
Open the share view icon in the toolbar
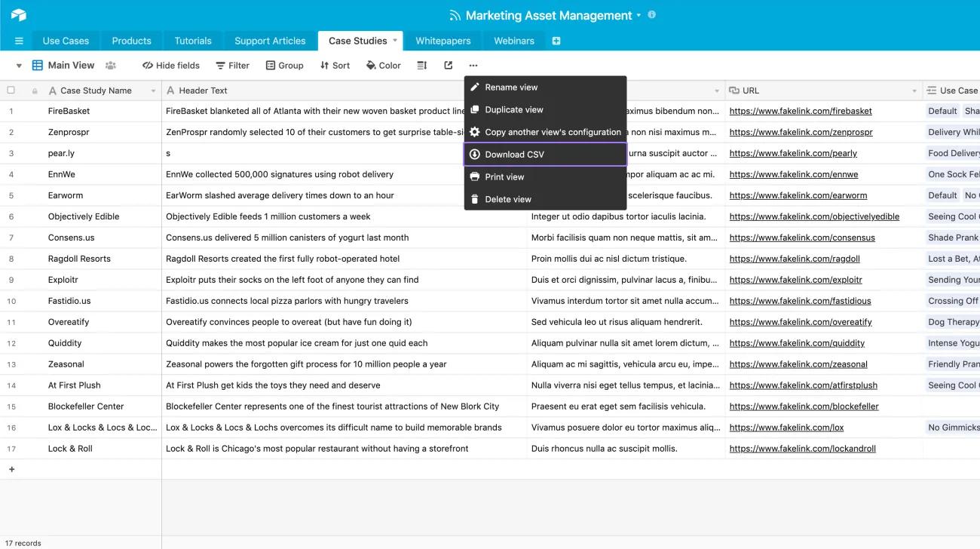446,65
